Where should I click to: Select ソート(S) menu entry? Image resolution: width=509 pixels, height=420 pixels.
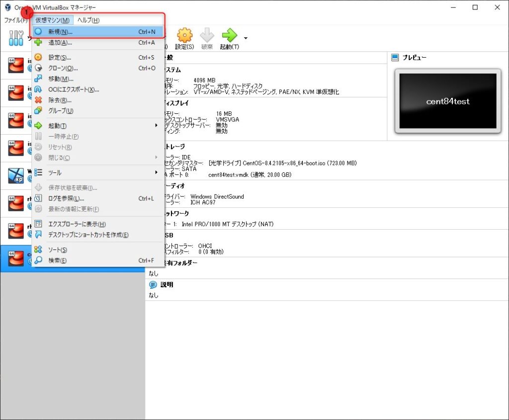tap(97, 250)
